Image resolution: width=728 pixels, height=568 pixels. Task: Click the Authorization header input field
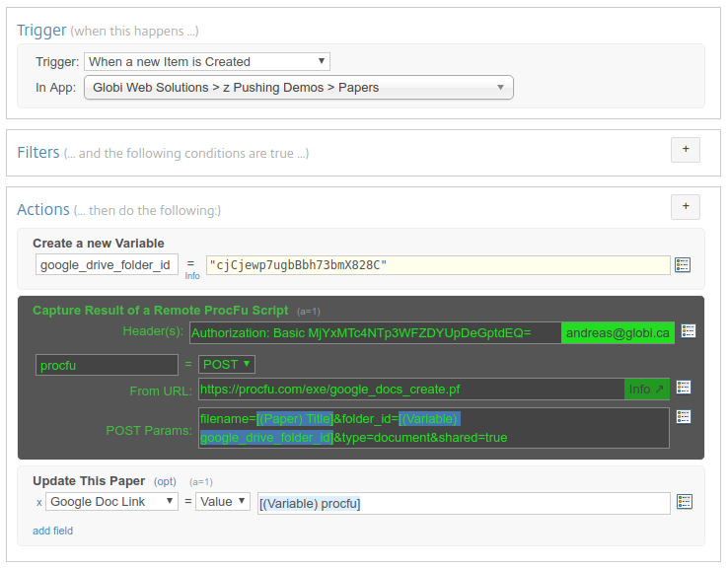click(375, 332)
